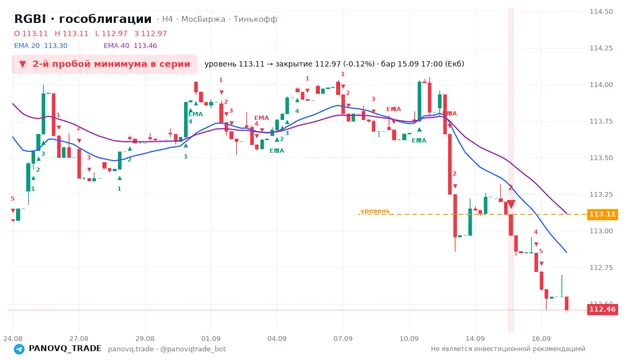Screen dimensions: 640x360
Task: Click the orange 'уровень' label on the dashed line
Action: tap(375, 211)
